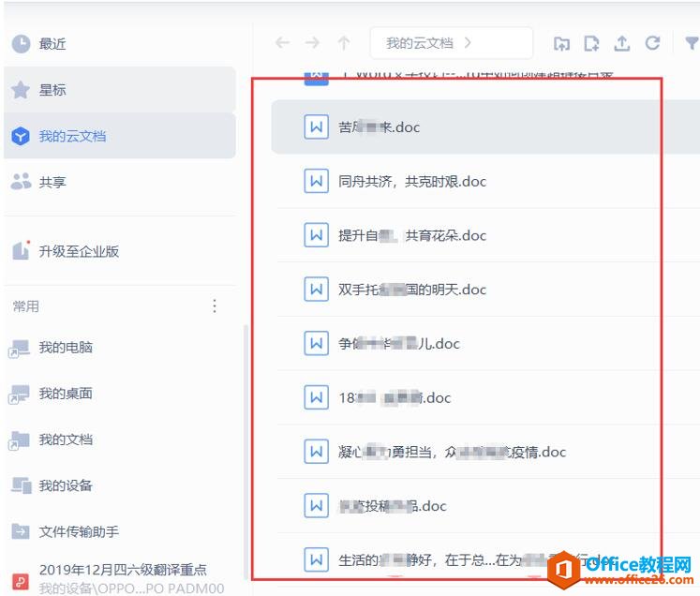This screenshot has width=700, height=596.
Task: Open 我的电脑 shortcut
Action: coord(120,348)
